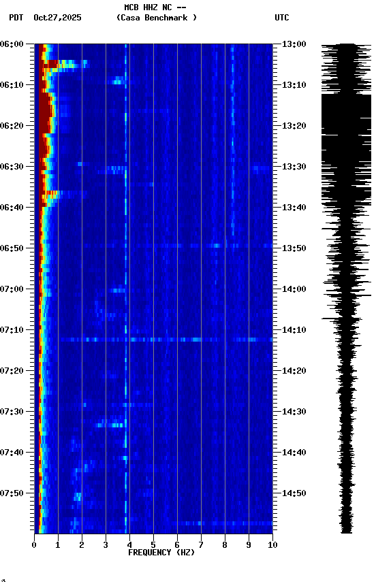Click the 9 Hz frequency tick label

point(249,545)
